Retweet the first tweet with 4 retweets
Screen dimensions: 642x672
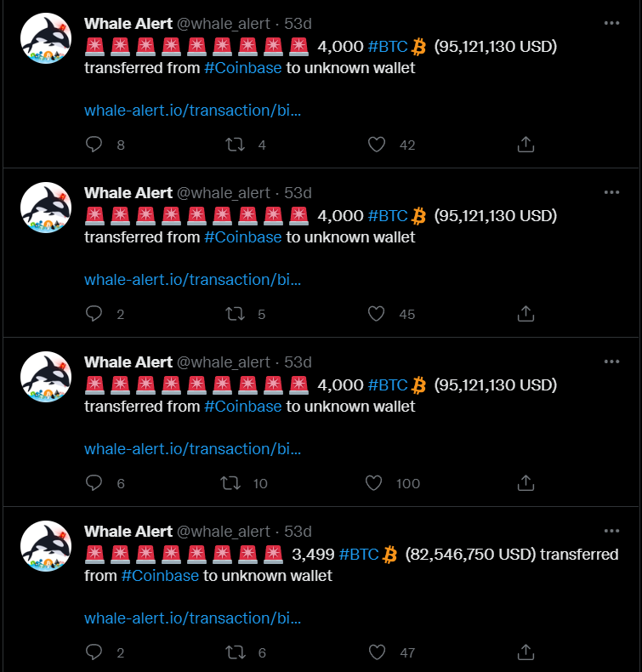tap(236, 145)
